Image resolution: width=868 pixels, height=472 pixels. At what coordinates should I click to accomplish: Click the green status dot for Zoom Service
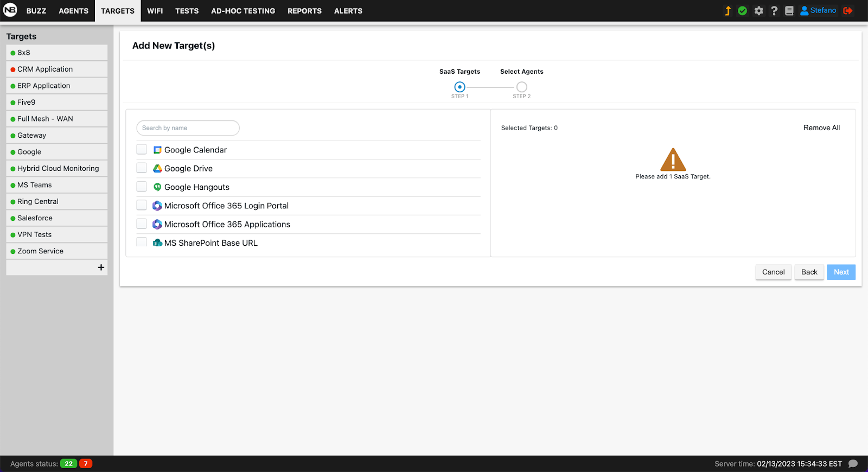(x=13, y=252)
